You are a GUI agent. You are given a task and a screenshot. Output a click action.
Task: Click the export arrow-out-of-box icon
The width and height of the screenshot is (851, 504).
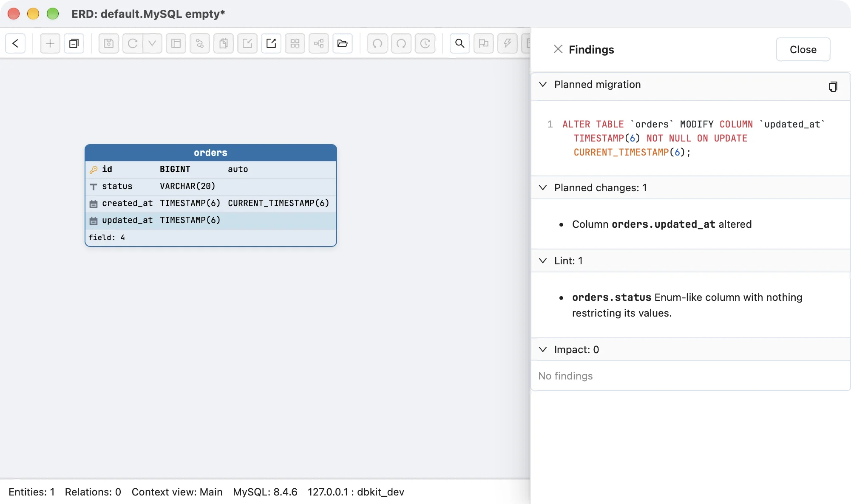coord(271,43)
